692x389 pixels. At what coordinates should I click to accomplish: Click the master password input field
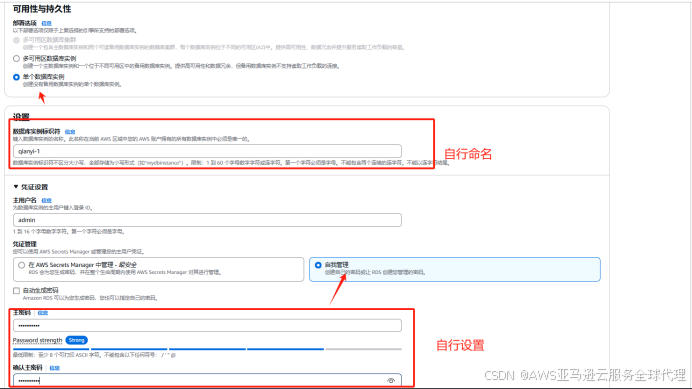tap(207, 325)
